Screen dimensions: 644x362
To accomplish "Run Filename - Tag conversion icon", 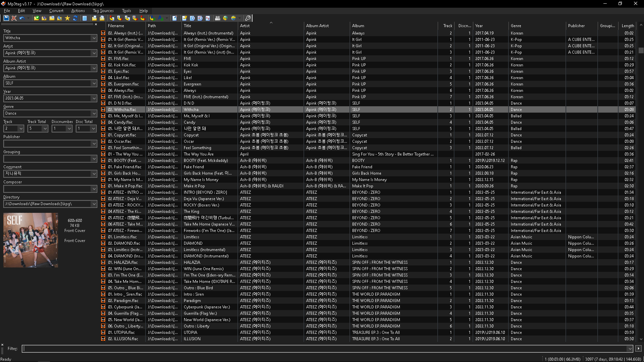I will (x=119, y=18).
